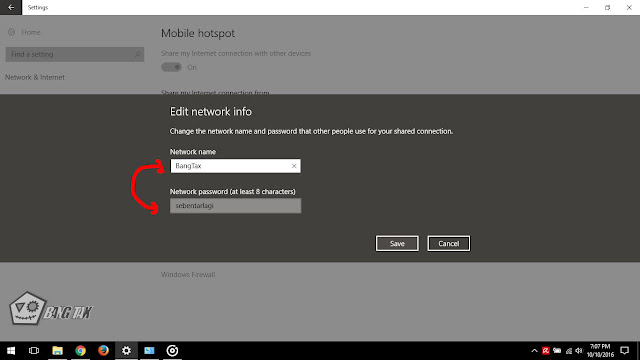Open the circular target app on the taskbar

click(x=172, y=351)
